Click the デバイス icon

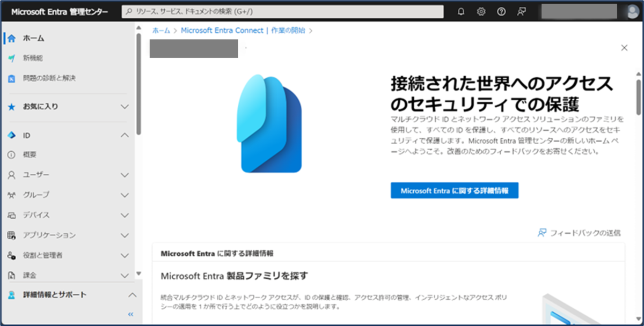click(x=12, y=216)
